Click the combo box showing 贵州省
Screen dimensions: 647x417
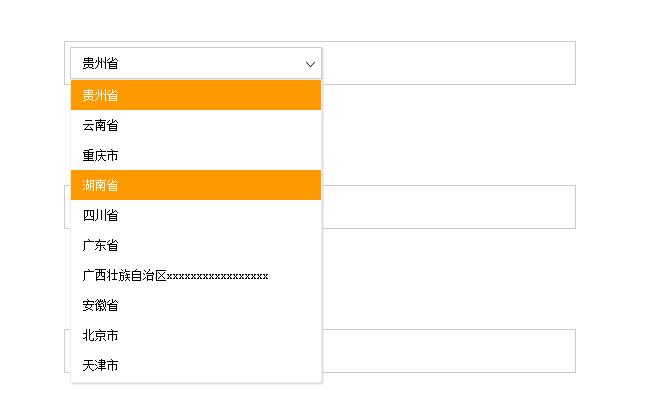pos(196,63)
